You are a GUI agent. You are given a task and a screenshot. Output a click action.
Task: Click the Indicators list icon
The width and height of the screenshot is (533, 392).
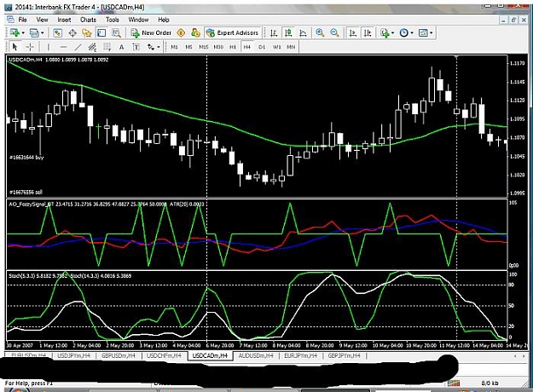[385, 32]
